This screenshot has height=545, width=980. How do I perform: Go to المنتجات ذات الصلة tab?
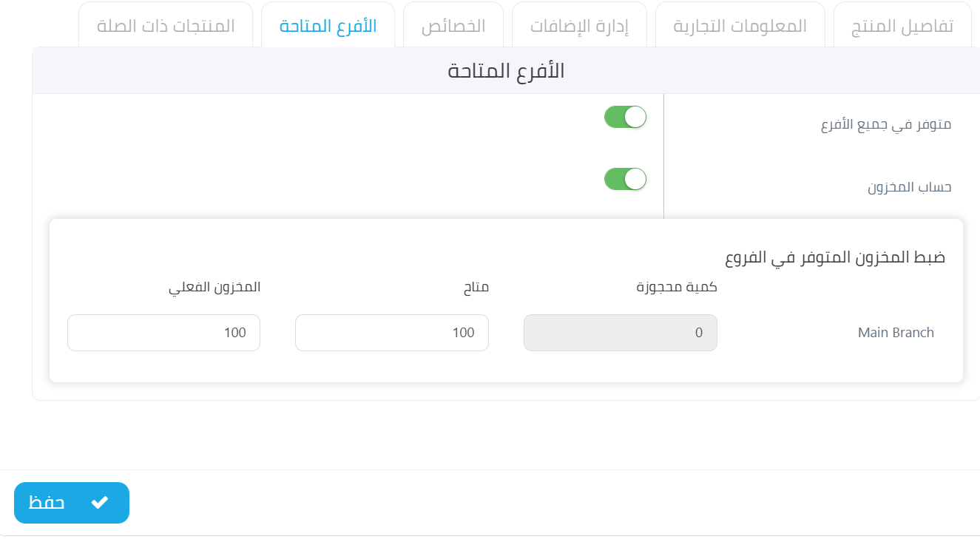(166, 26)
